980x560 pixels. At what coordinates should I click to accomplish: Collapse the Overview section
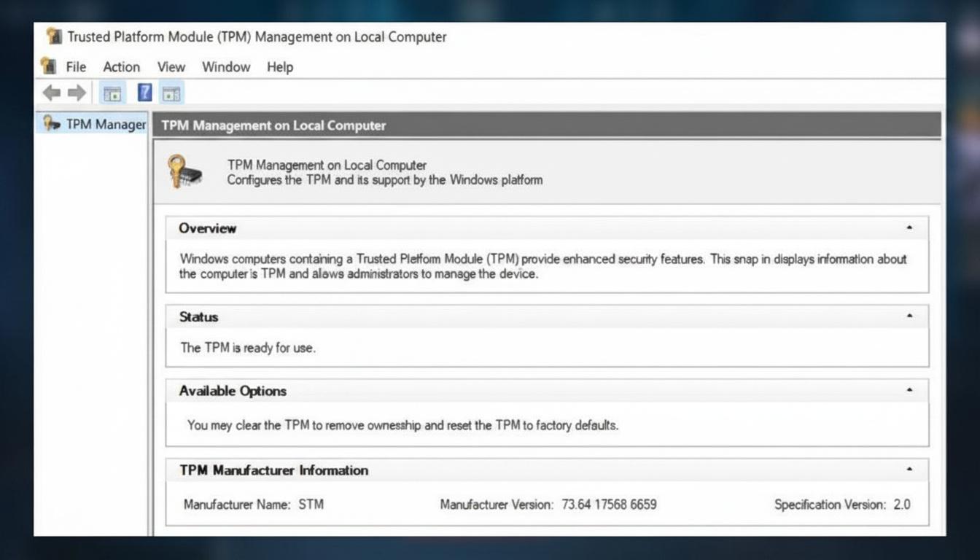(x=909, y=227)
